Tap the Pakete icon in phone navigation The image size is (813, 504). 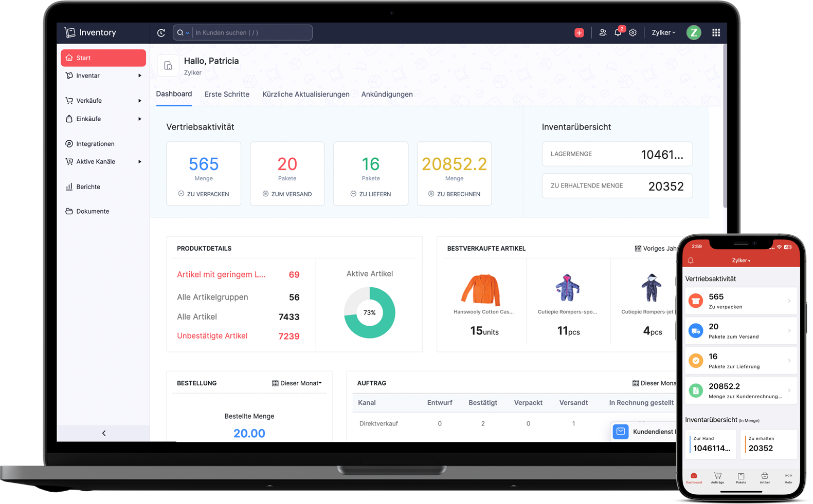[x=740, y=478]
